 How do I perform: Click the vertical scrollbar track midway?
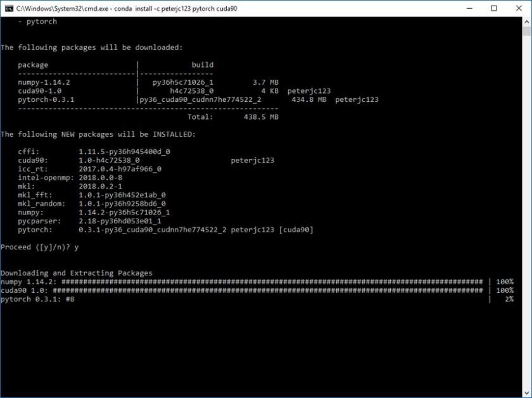527,209
